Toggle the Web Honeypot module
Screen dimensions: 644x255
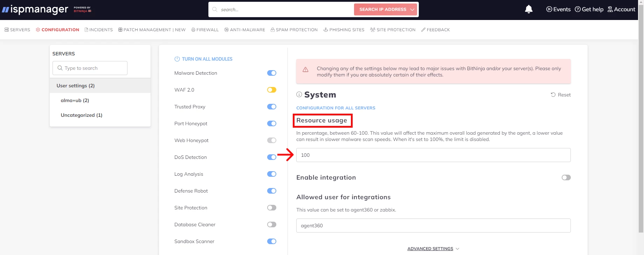272,140
